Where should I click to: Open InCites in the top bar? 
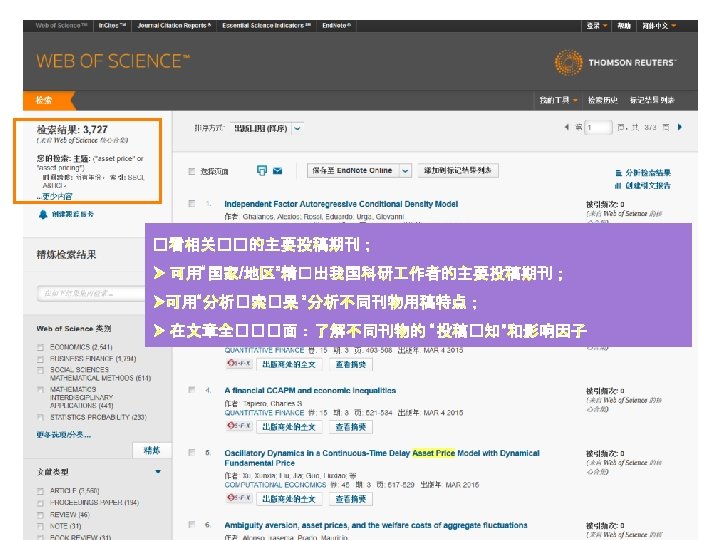112,26
